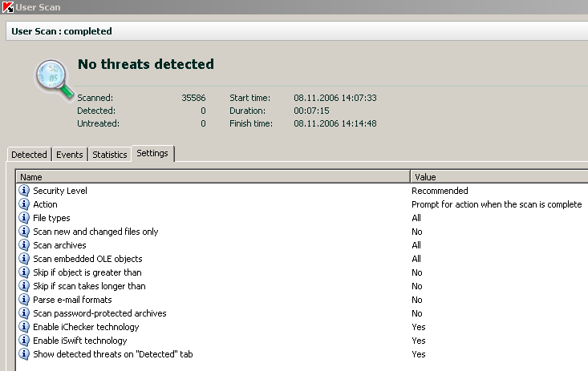This screenshot has height=371, width=588.
Task: Select Show detected threats on "Detected" tab row
Action: [112, 354]
